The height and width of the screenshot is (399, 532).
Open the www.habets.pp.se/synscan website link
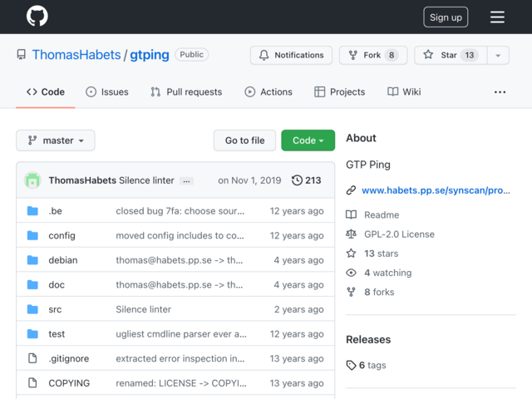436,190
